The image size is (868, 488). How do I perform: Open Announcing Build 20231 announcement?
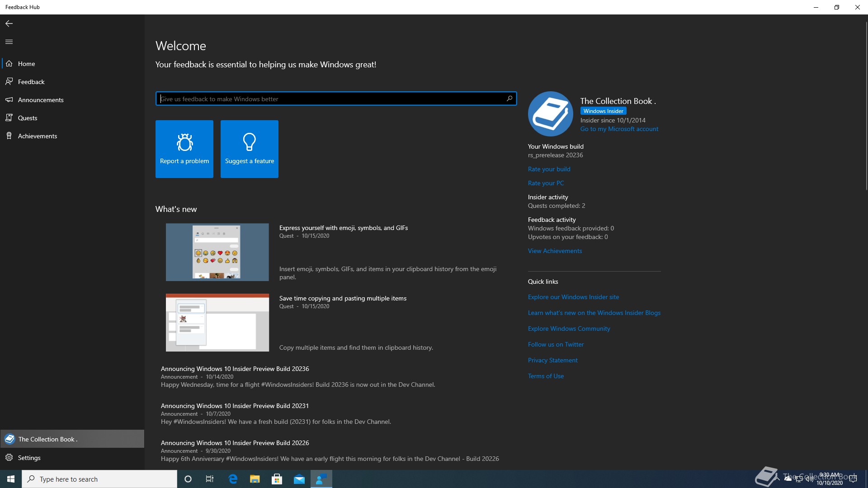click(235, 406)
